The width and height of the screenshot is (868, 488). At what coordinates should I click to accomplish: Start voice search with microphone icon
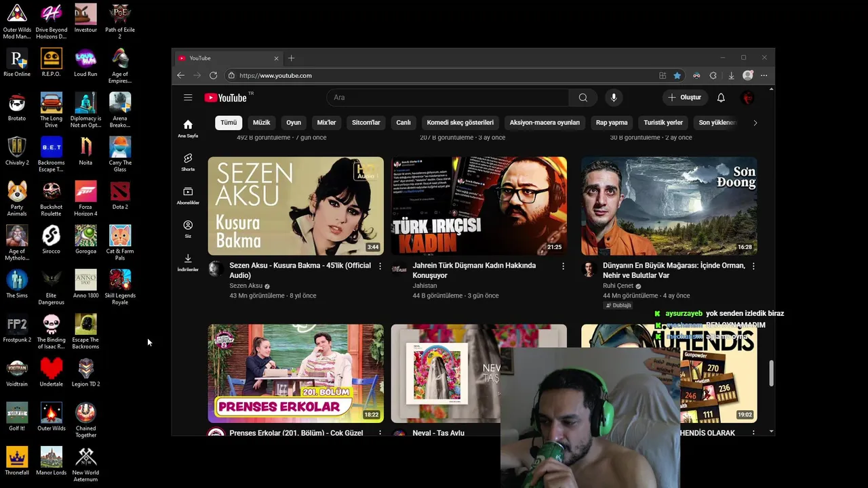(x=614, y=98)
